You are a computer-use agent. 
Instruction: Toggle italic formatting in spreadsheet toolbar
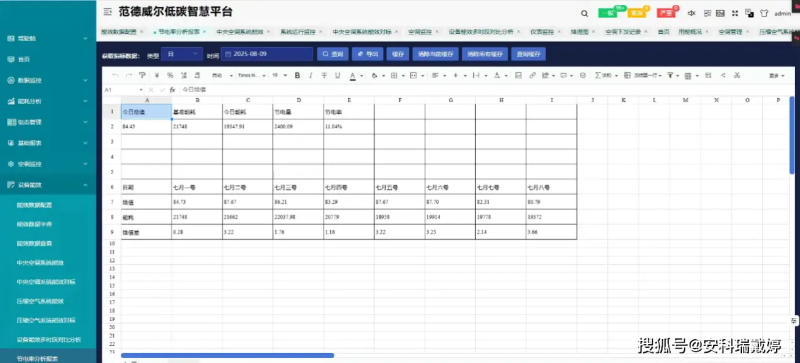[311, 76]
